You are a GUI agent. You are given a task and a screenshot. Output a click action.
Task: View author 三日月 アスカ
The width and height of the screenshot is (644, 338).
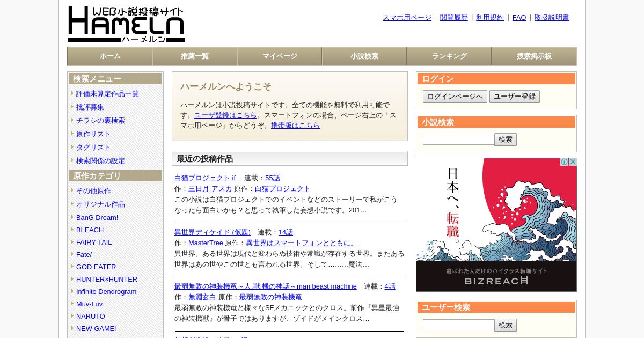coord(210,189)
